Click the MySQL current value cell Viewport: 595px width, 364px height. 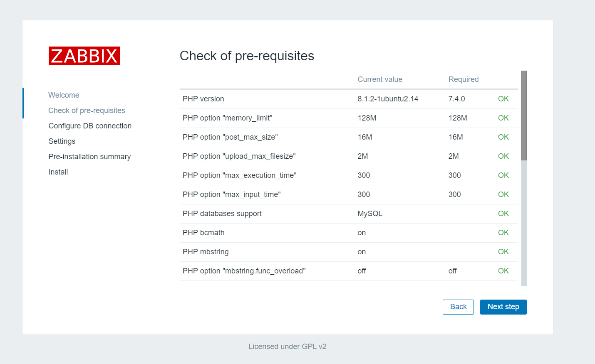coord(370,214)
